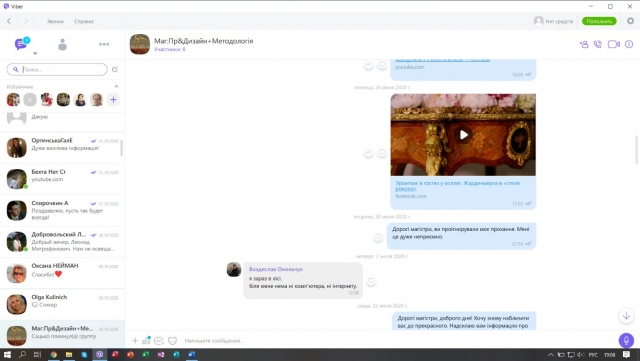
Task: Add a participant to the group chat
Action: click(584, 44)
